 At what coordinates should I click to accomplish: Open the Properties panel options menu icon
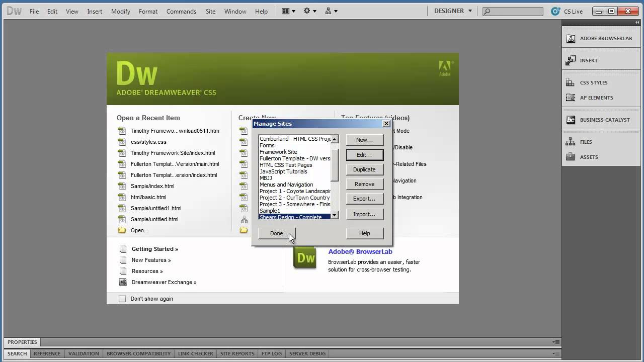[x=555, y=342]
